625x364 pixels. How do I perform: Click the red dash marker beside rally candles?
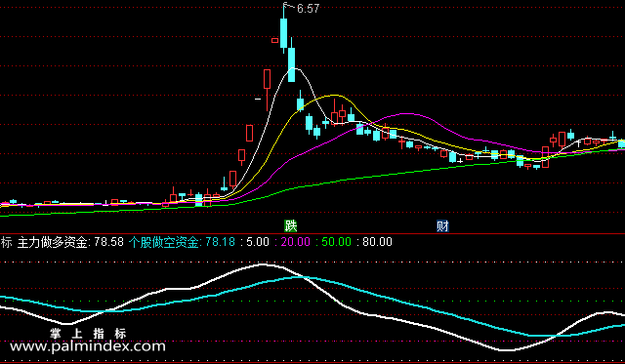[x=258, y=99]
